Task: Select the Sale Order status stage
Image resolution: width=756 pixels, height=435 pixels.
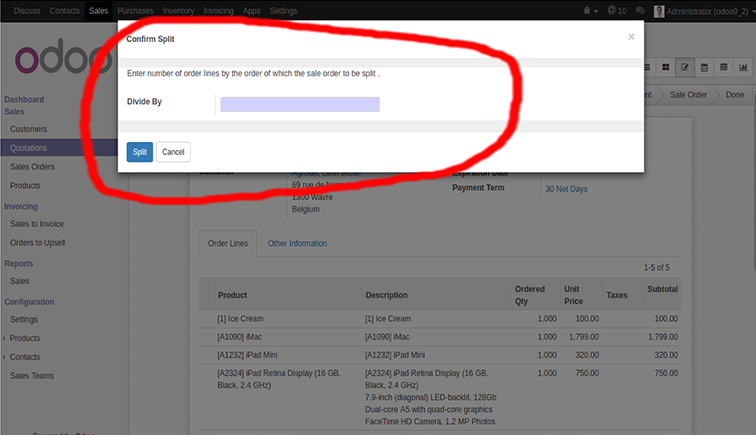Action: [688, 95]
